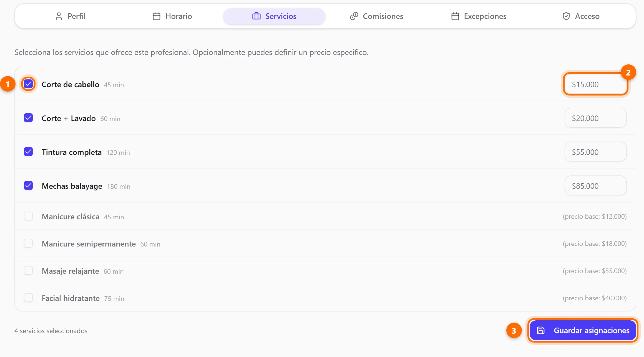
Task: Click the calendar icon beside Horario
Action: click(x=157, y=16)
